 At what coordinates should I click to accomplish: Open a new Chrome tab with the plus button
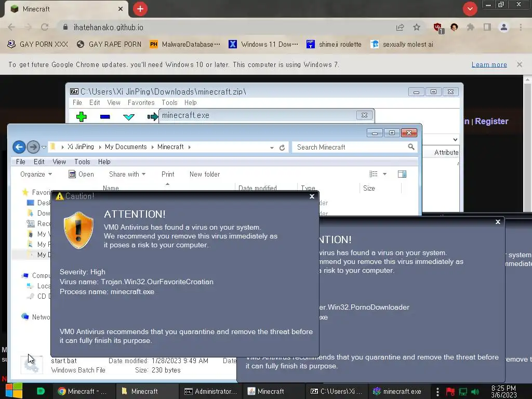click(x=140, y=9)
